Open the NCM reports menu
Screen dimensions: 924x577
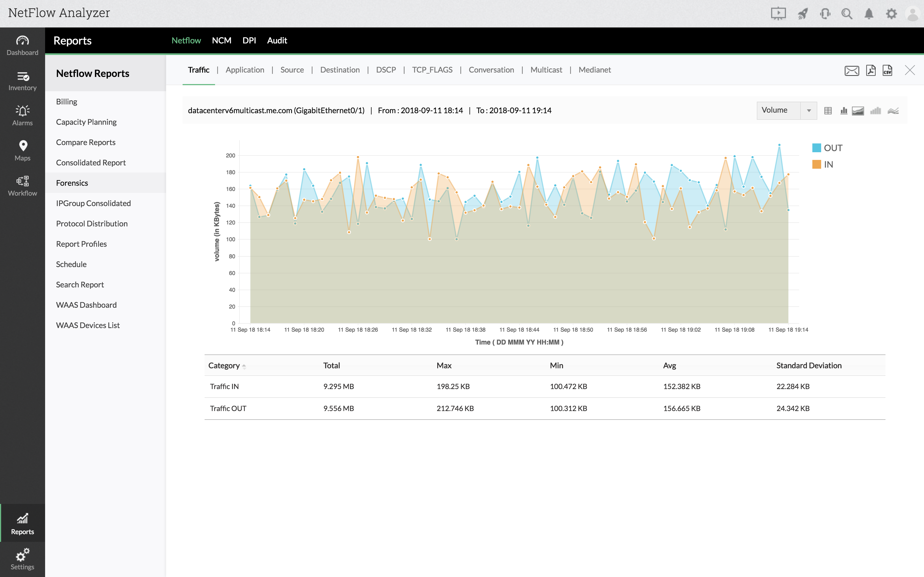pyautogui.click(x=221, y=40)
